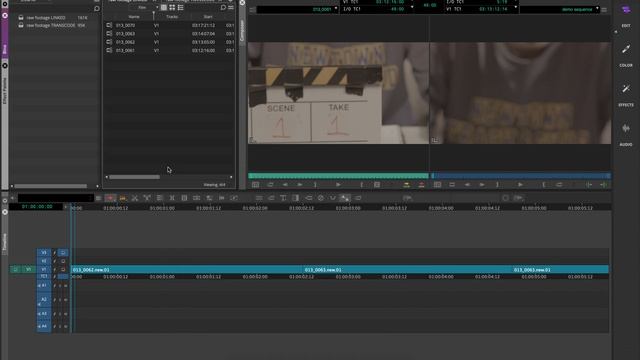This screenshot has width=640, height=360.
Task: Step back one frame in source monitor
Action: (285, 185)
